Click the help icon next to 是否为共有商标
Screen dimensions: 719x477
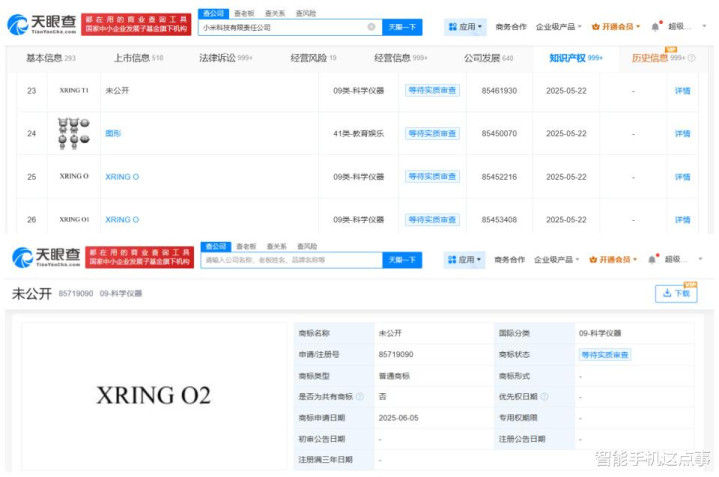pyautogui.click(x=360, y=397)
